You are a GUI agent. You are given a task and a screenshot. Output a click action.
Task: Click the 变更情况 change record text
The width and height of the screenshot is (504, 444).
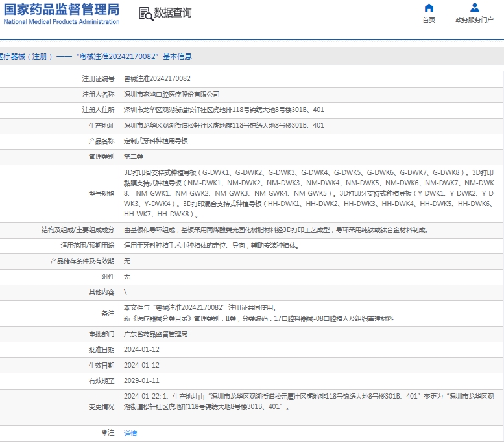pyautogui.click(x=309, y=402)
